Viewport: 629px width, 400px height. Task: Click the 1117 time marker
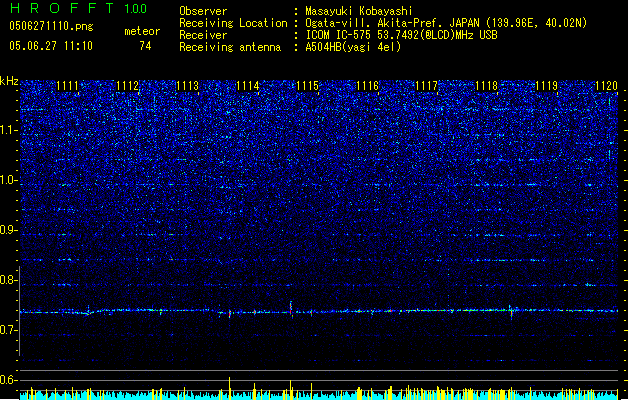(x=426, y=86)
